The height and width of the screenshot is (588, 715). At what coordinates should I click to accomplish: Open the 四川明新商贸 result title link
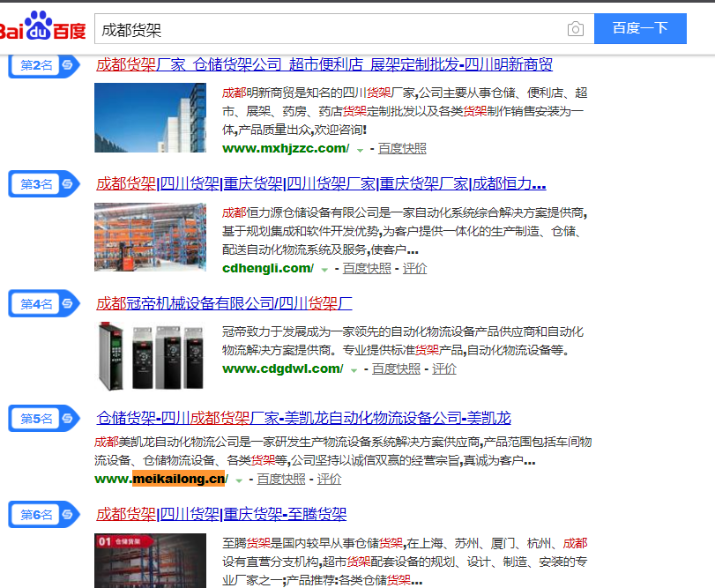point(324,64)
